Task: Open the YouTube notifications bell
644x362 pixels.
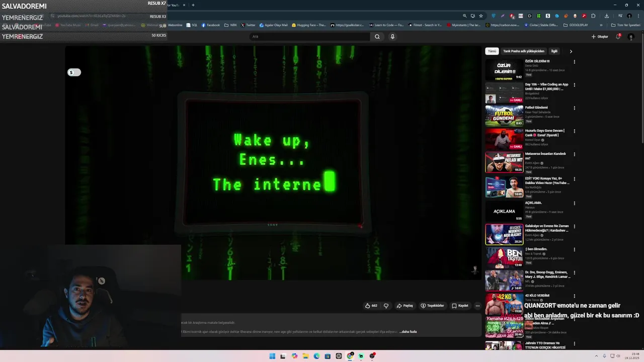Action: (618, 36)
